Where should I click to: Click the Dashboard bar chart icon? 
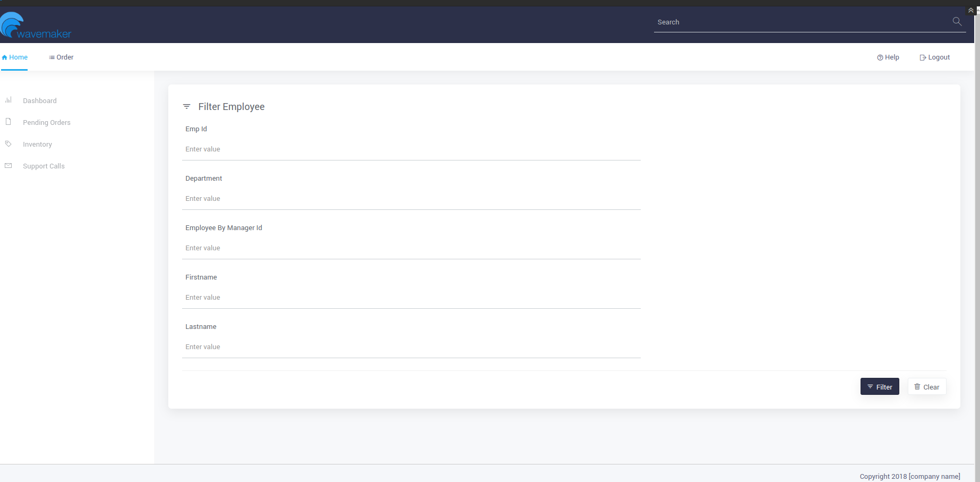click(x=8, y=100)
